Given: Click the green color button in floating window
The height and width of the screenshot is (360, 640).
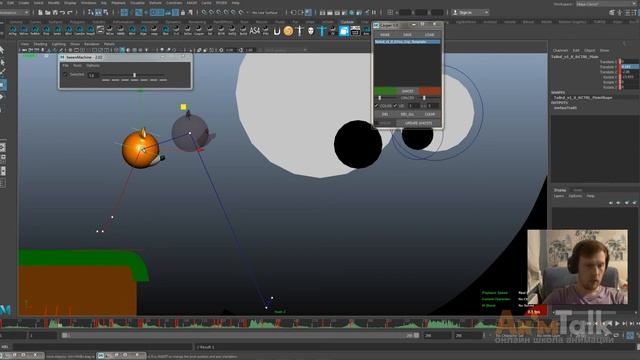Looking at the screenshot, I should click(385, 91).
